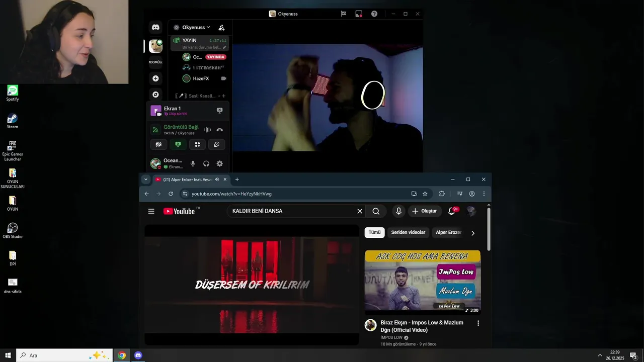Image resolution: width=644 pixels, height=362 pixels.
Task: Click Görüntülü Bağlı connection status text
Action: pos(181,127)
